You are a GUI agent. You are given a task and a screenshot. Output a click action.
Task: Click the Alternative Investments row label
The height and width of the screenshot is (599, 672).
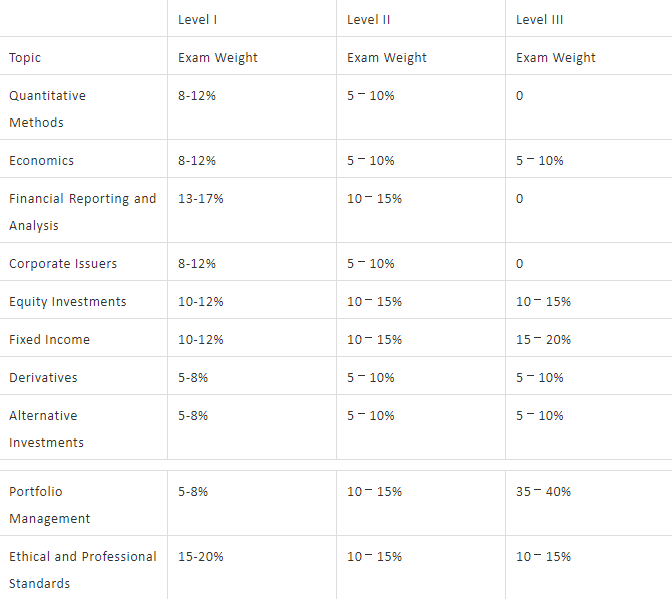[x=46, y=429]
